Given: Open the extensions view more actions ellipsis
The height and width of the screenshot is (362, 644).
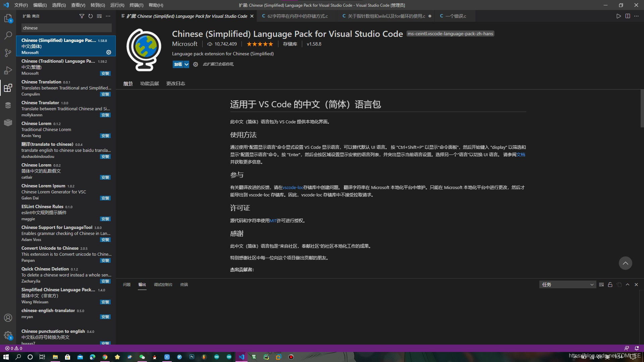Looking at the screenshot, I should pyautogui.click(x=108, y=16).
